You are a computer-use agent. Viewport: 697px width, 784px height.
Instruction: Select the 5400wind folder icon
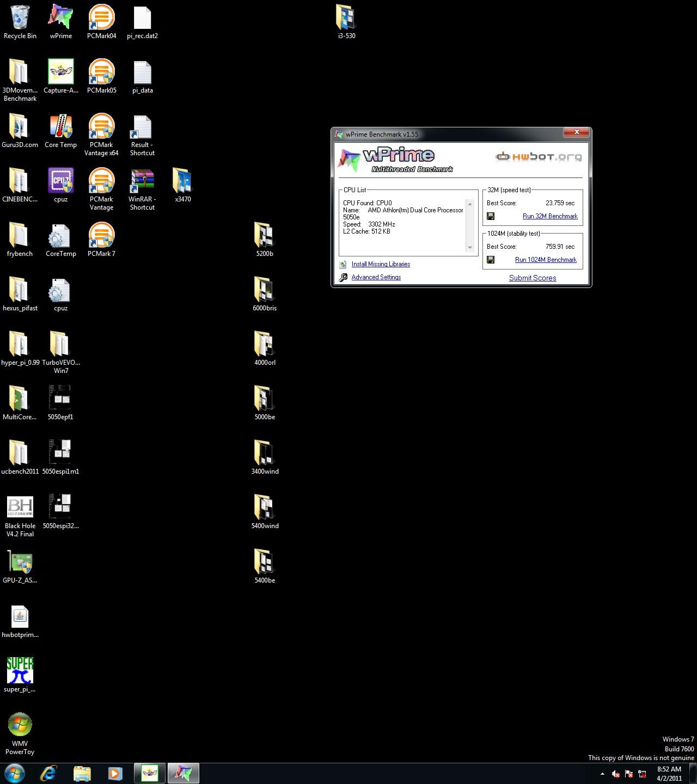pos(265,508)
